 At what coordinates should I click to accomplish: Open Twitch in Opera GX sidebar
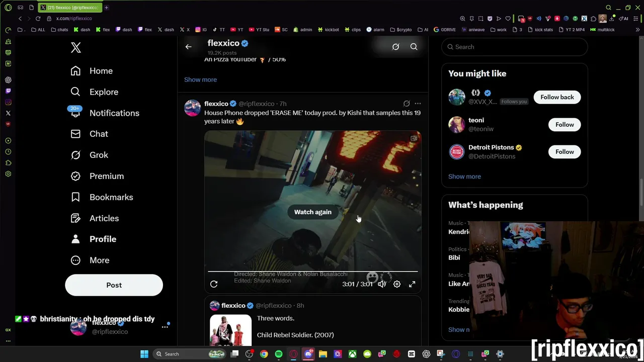[8, 91]
